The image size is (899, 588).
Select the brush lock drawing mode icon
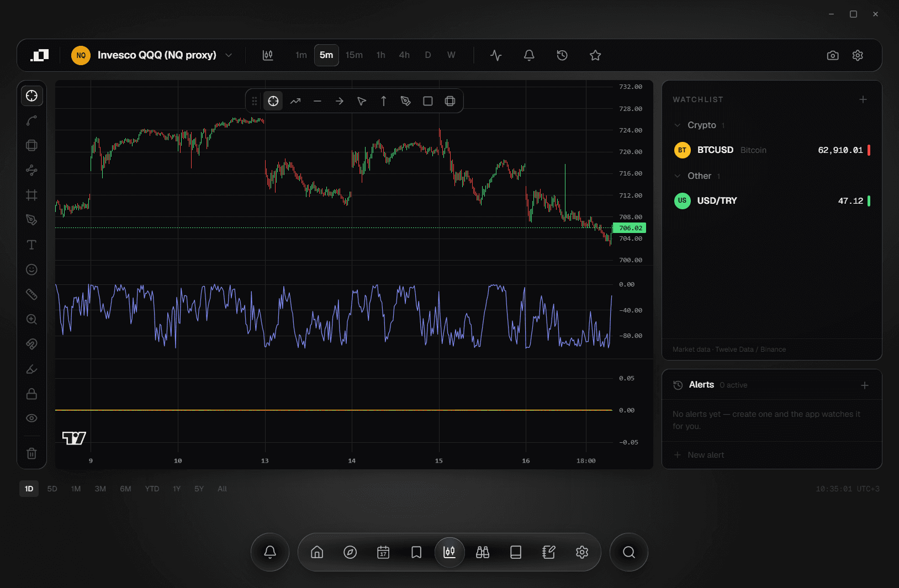pyautogui.click(x=31, y=369)
